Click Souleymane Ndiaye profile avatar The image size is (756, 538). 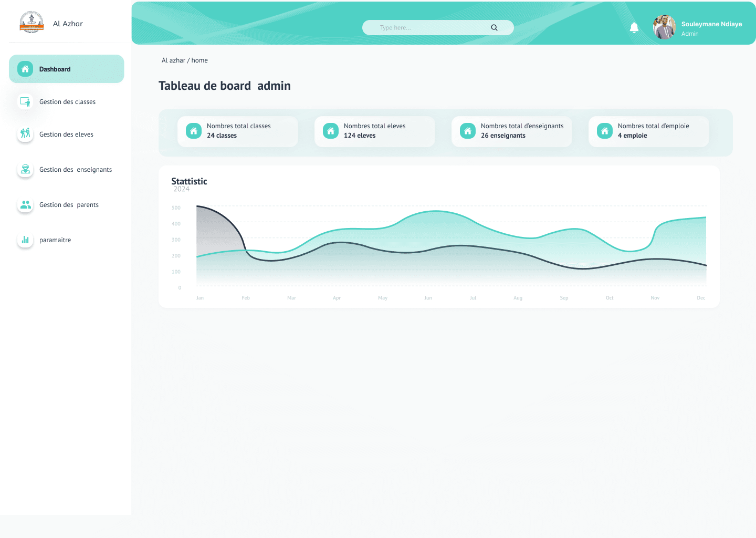664,27
